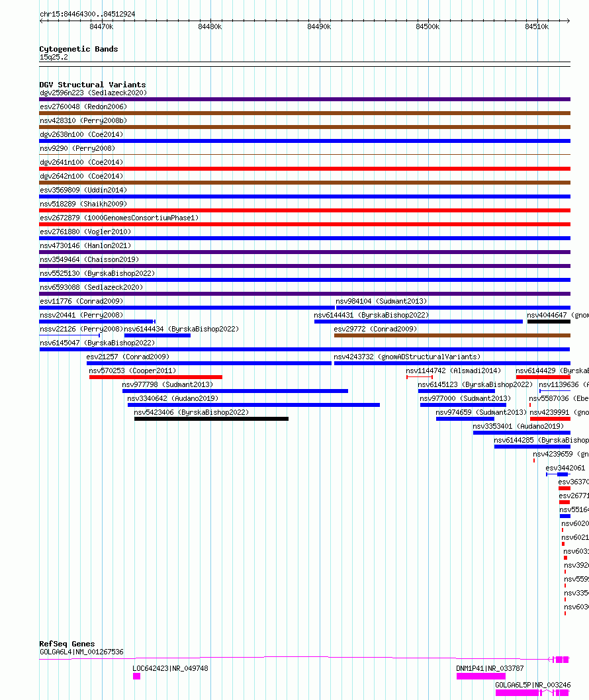Click the Cytogenetic Bands track title
The width and height of the screenshot is (589, 700).
[79, 49]
